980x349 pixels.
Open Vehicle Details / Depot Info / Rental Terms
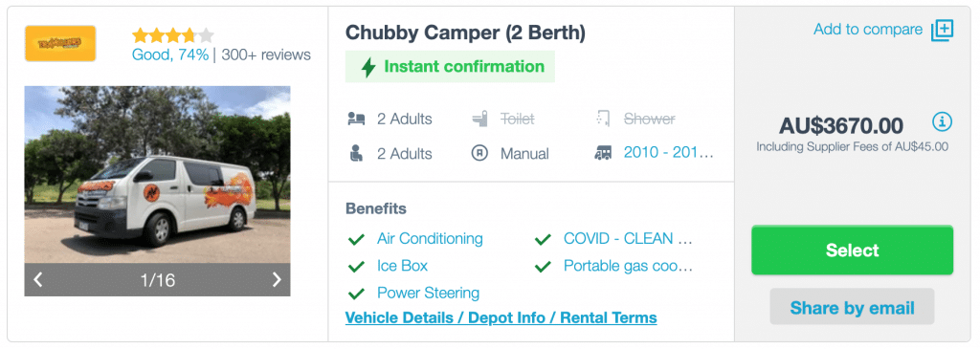pyautogui.click(x=501, y=317)
